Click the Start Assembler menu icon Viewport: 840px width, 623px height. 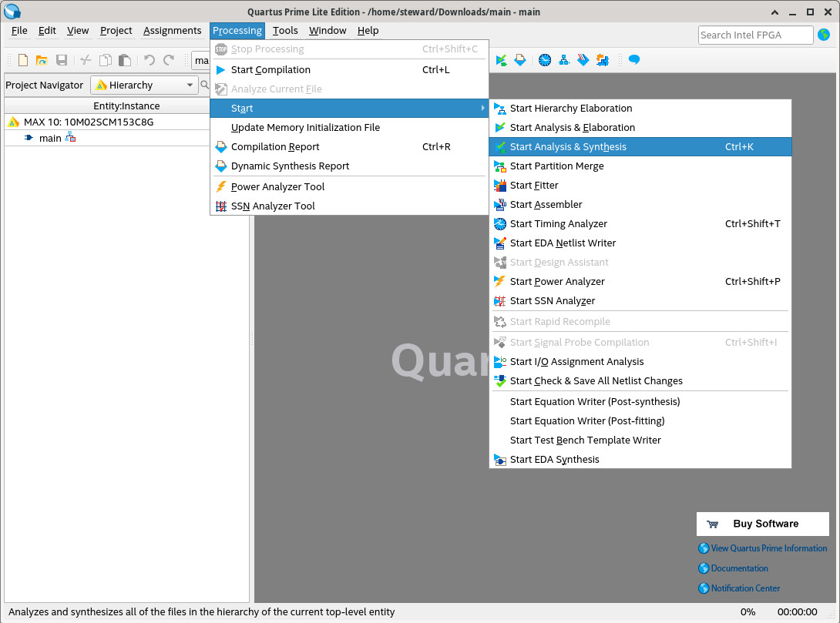[500, 204]
